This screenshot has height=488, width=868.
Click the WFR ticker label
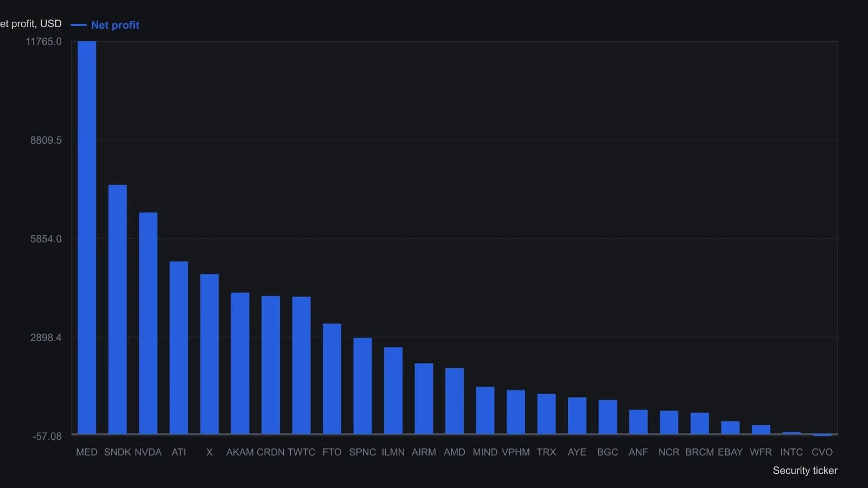tap(761, 452)
